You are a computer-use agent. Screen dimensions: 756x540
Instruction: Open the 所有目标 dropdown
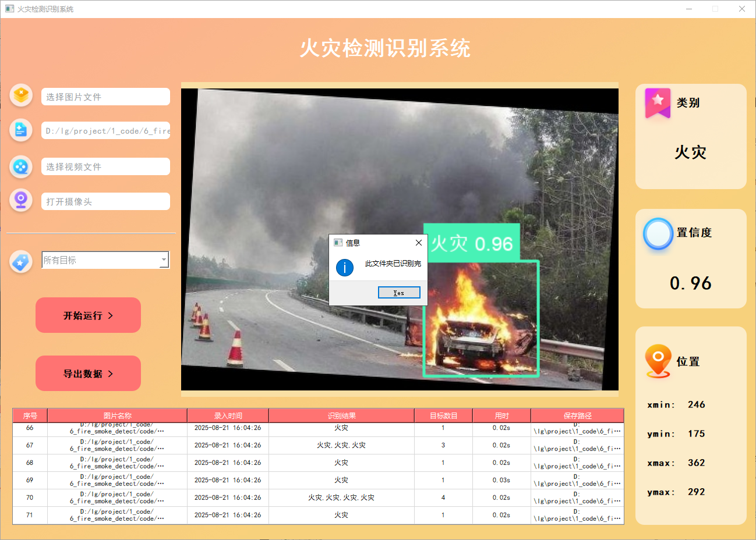click(x=105, y=260)
